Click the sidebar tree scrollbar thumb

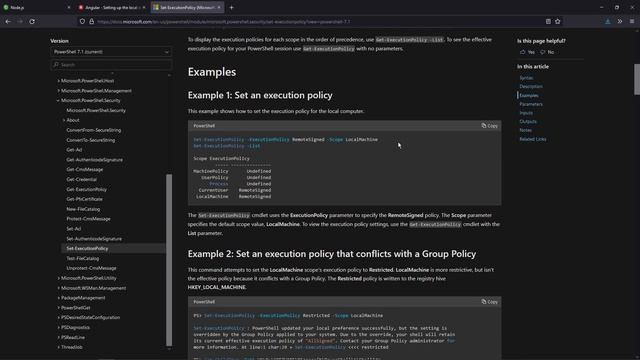[x=169, y=260]
